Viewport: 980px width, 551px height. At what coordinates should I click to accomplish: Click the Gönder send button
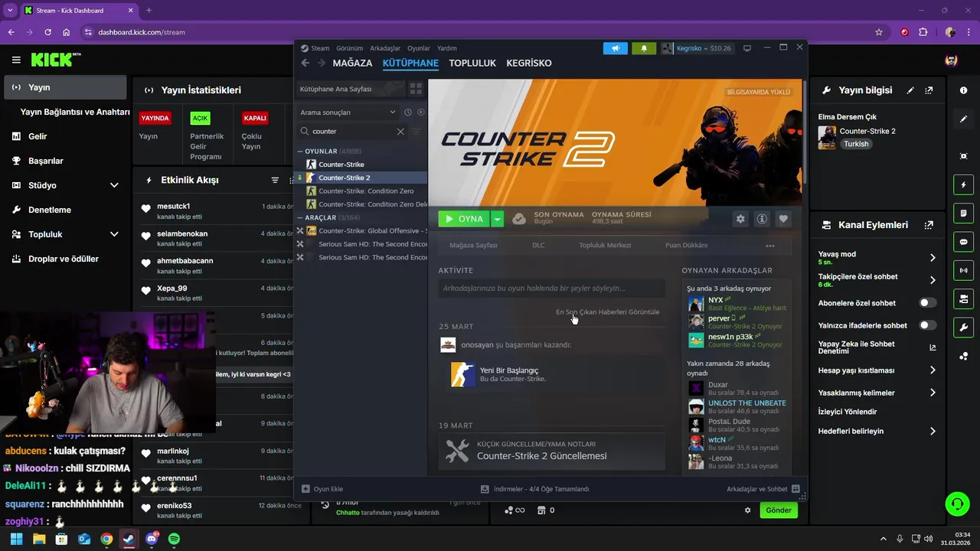click(x=779, y=510)
